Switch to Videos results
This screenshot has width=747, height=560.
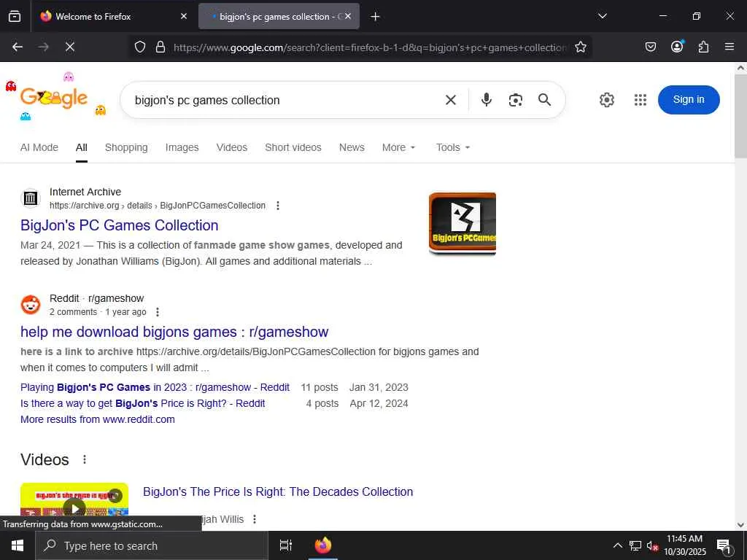pyautogui.click(x=231, y=147)
